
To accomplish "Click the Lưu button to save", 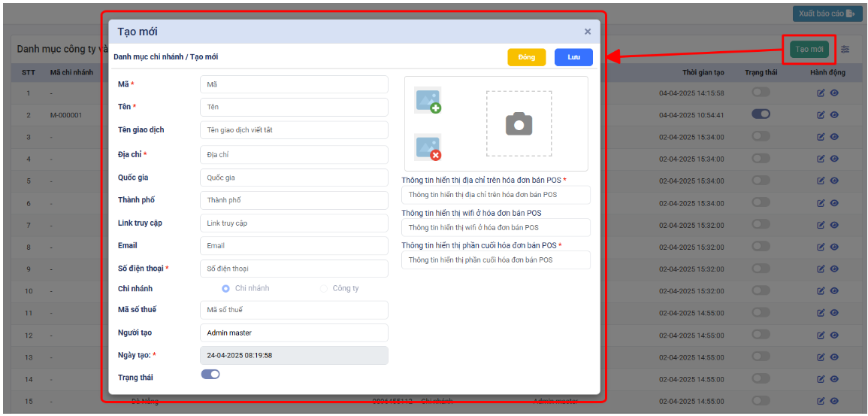I will 573,57.
